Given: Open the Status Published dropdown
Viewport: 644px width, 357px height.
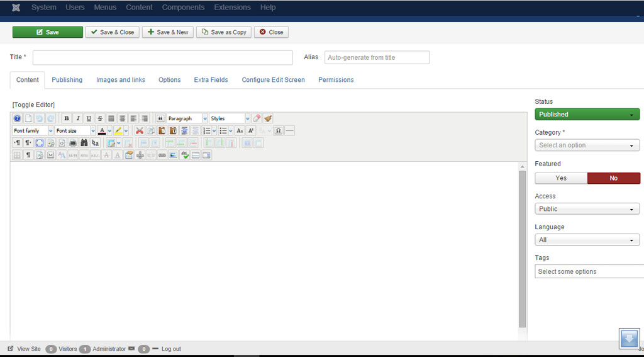Looking at the screenshot, I should point(587,115).
